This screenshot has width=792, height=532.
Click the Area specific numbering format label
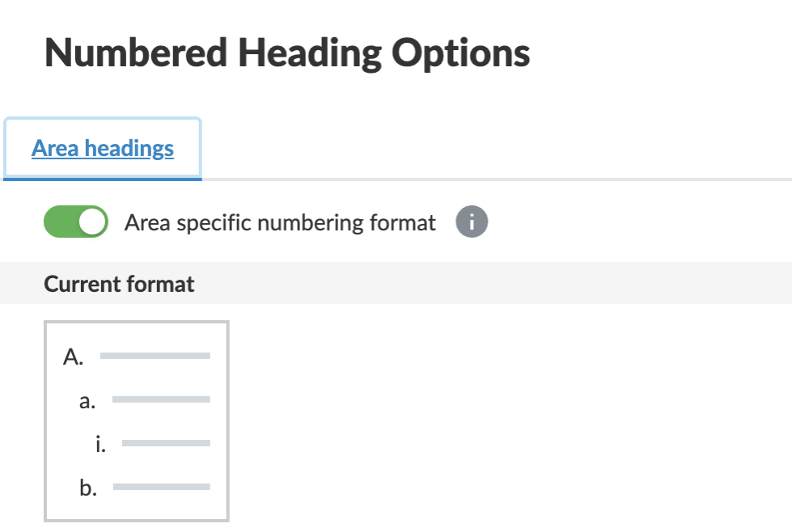click(x=280, y=222)
